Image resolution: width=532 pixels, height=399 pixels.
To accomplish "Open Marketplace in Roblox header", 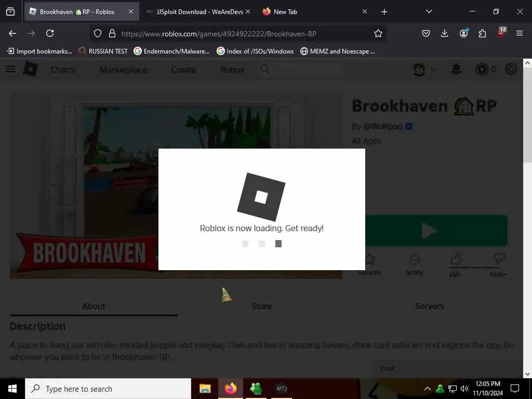I will click(x=124, y=70).
